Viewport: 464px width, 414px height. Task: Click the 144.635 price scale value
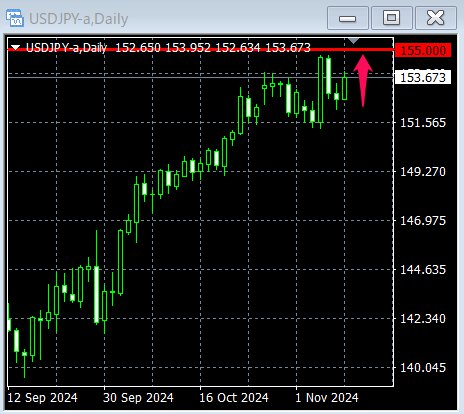pos(423,270)
